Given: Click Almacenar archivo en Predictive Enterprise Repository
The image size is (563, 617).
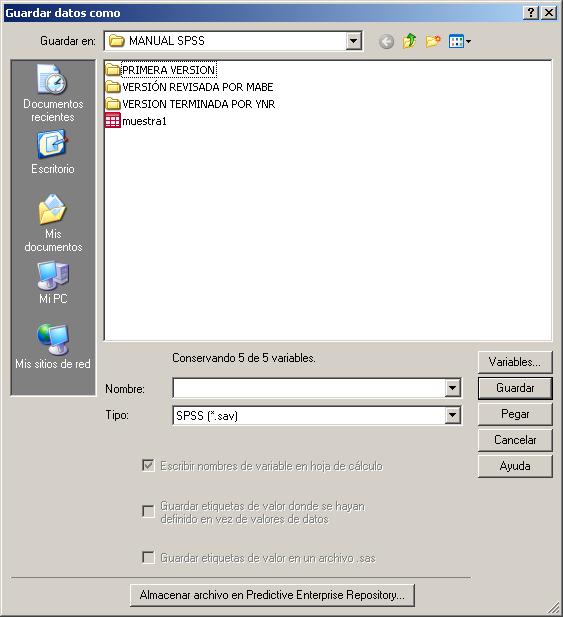Looking at the screenshot, I should point(272,595).
